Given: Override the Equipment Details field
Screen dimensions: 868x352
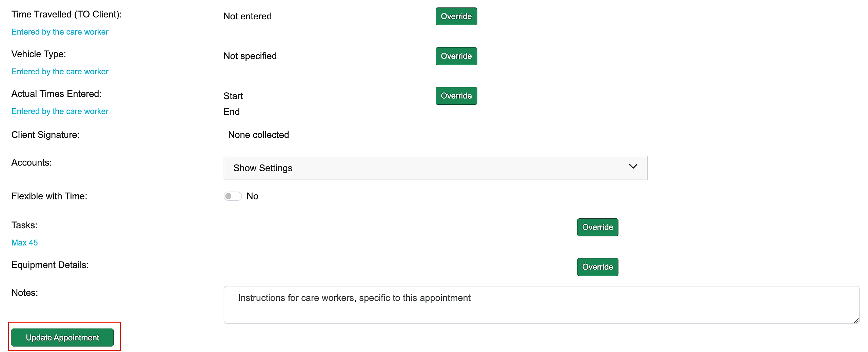Looking at the screenshot, I should [x=597, y=267].
